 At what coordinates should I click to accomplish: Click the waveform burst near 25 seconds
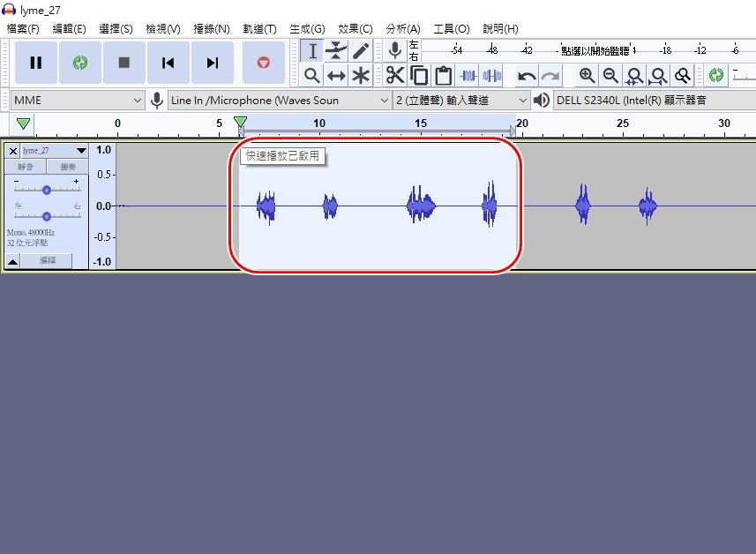(647, 206)
